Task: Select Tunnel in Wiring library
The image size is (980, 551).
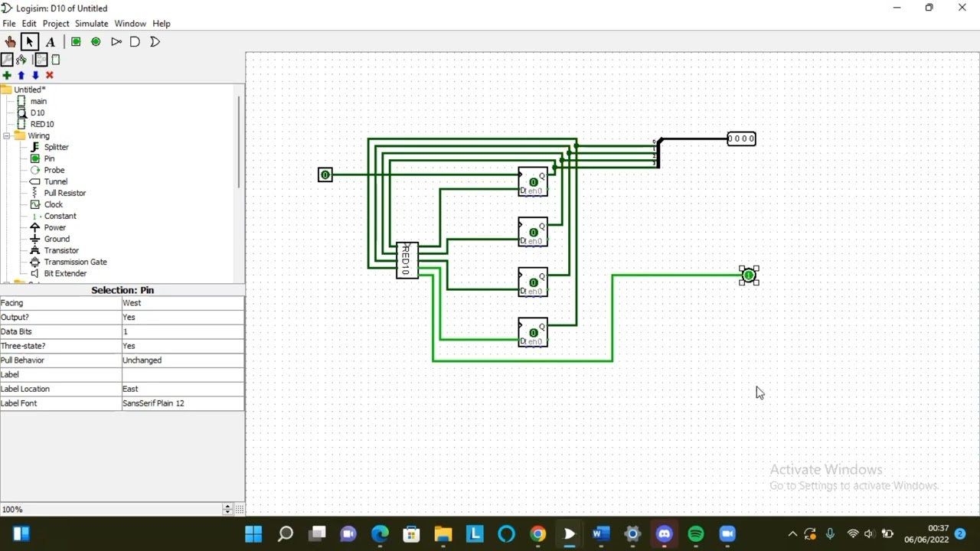Action: (55, 181)
